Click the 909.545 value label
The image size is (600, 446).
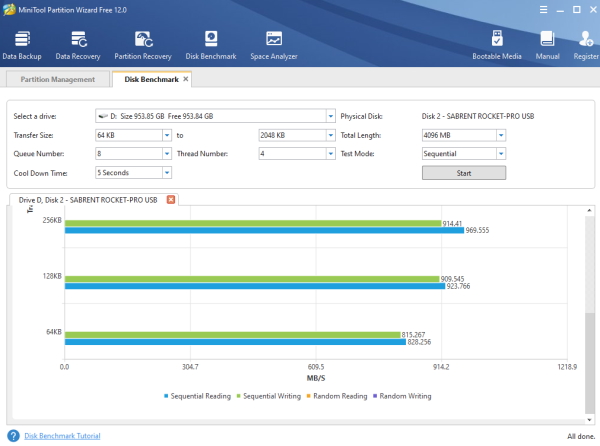pos(452,279)
